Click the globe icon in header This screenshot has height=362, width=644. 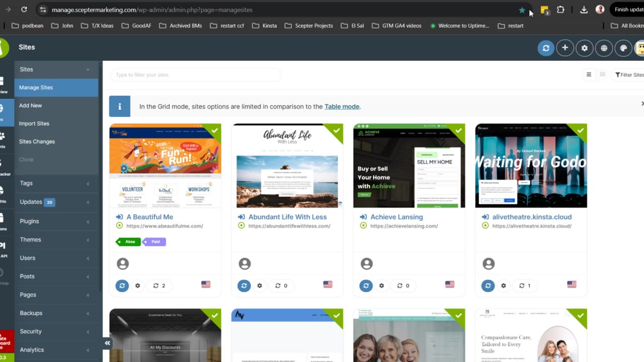(x=604, y=48)
